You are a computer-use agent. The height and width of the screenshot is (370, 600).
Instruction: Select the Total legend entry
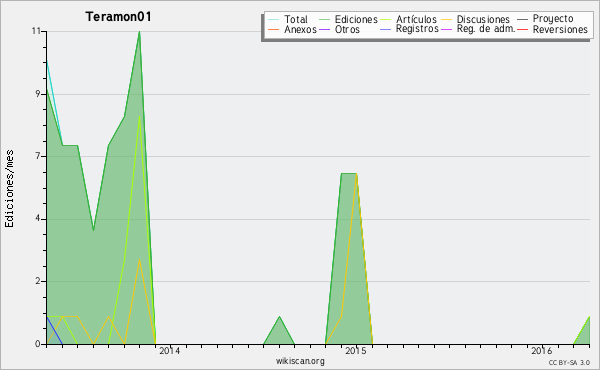288,19
